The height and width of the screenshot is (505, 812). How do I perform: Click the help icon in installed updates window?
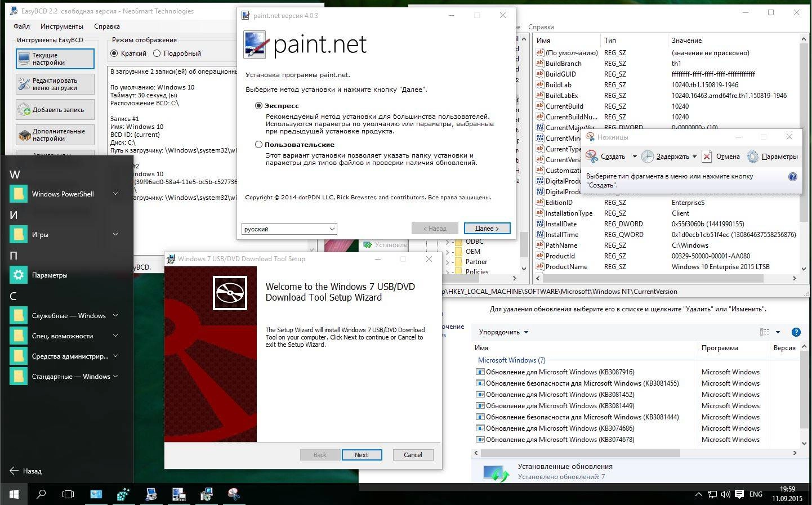[796, 332]
